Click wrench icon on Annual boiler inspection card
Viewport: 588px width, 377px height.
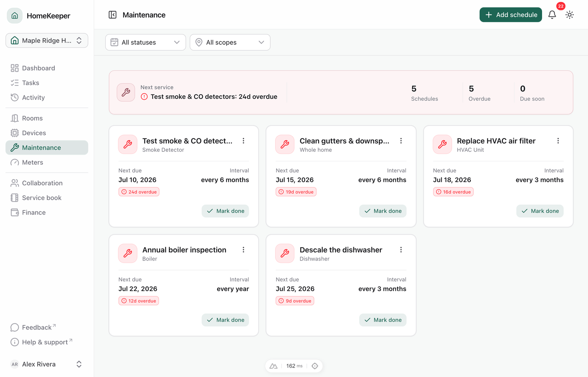tap(128, 253)
